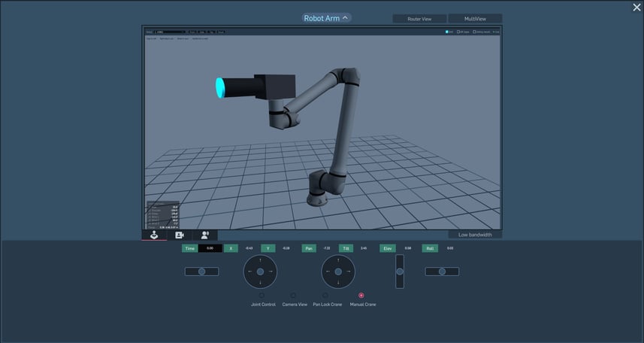Click the Y value -0.18
Screen dimensions: 644x343
tap(286, 248)
